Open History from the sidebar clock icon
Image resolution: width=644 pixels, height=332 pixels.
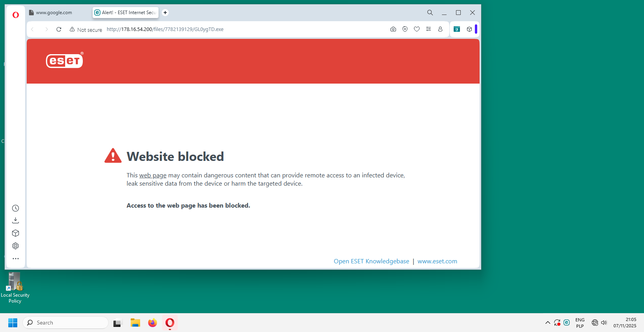16,208
